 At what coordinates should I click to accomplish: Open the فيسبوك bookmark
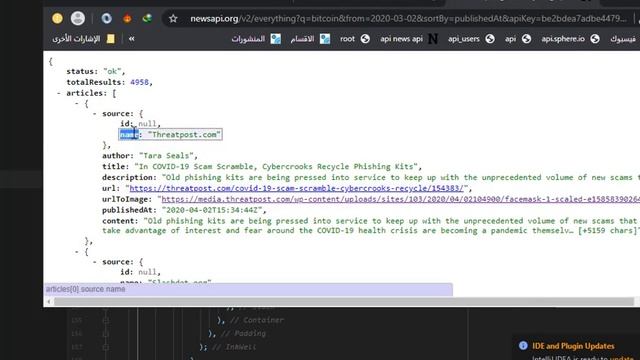click(x=622, y=39)
